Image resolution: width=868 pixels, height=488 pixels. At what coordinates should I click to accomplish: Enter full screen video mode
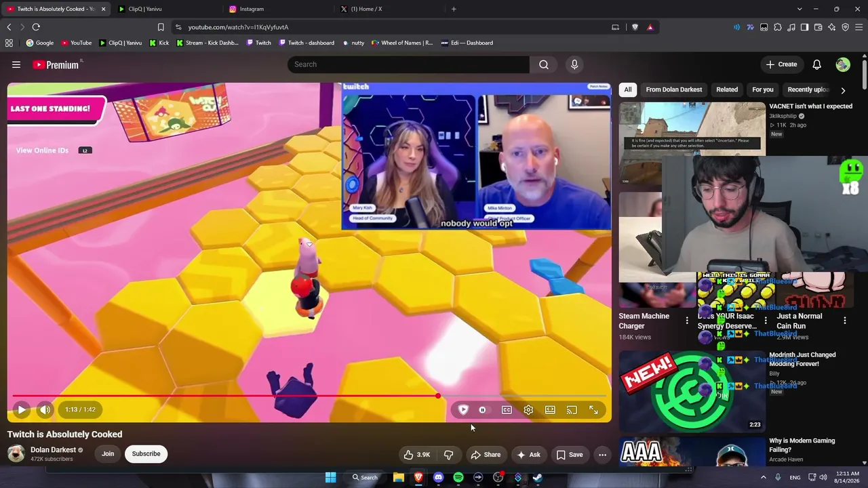tap(593, 410)
